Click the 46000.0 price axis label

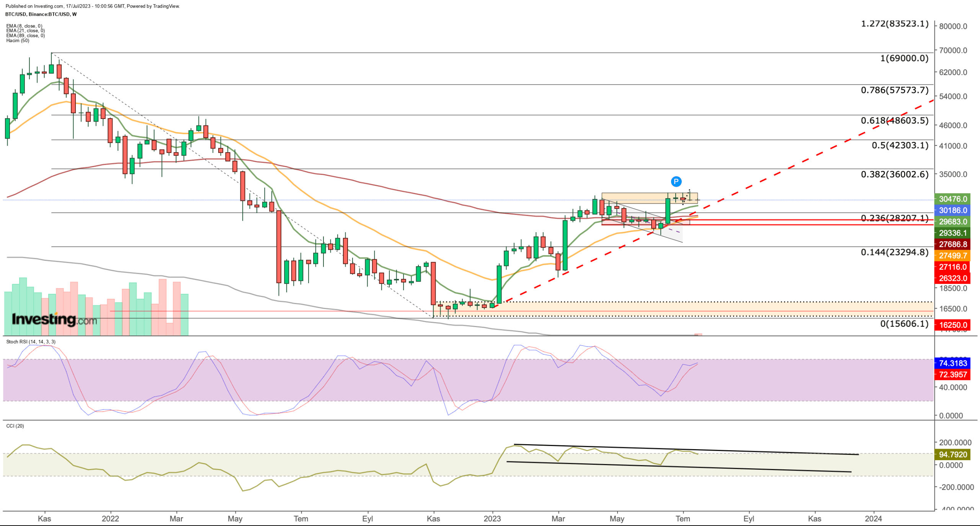953,125
